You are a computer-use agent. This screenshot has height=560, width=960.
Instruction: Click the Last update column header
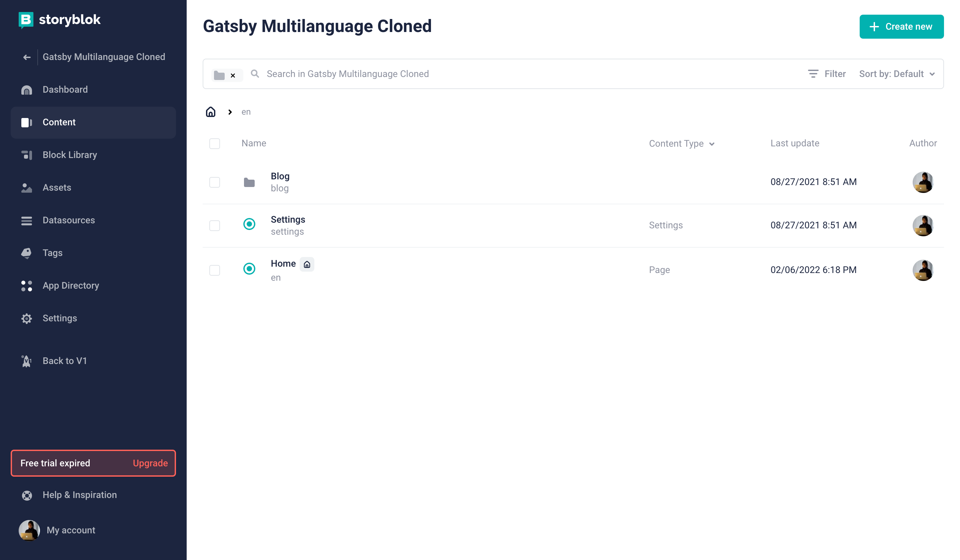click(795, 143)
